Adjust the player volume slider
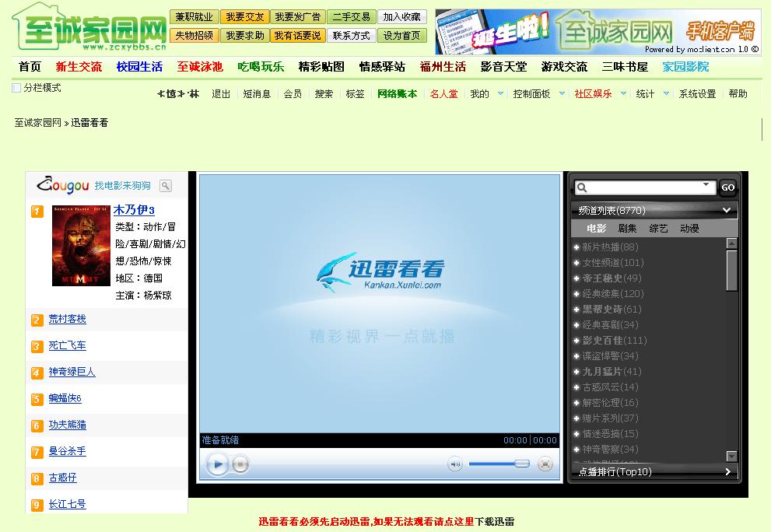Viewport: 771px width, 532px height. click(499, 464)
